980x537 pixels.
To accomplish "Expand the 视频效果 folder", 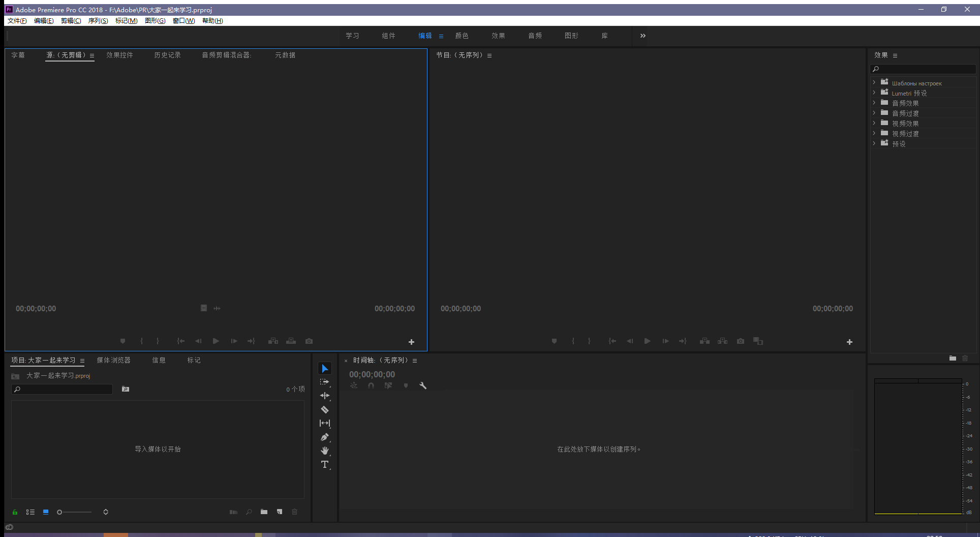I will click(874, 123).
